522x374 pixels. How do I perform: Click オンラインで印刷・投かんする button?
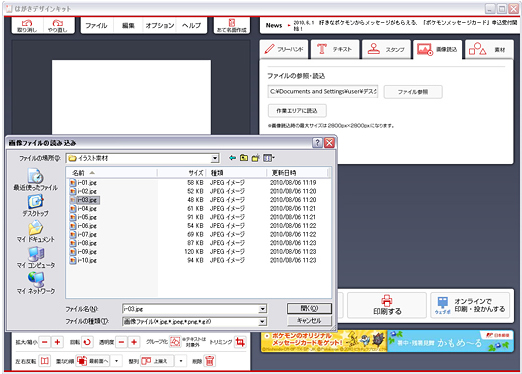470,305
